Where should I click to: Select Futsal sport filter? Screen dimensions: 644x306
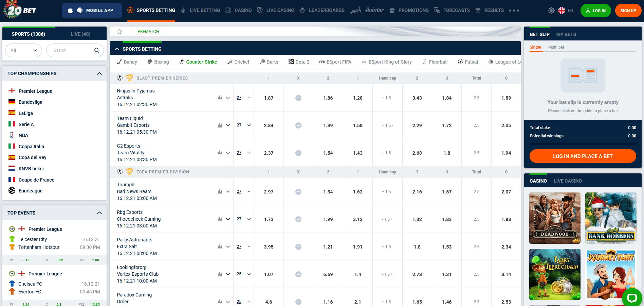pos(468,62)
